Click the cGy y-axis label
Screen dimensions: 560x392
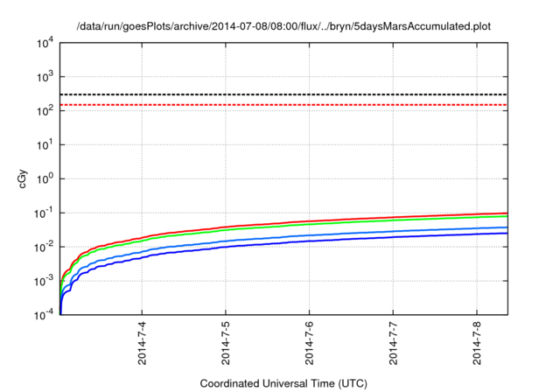point(23,179)
